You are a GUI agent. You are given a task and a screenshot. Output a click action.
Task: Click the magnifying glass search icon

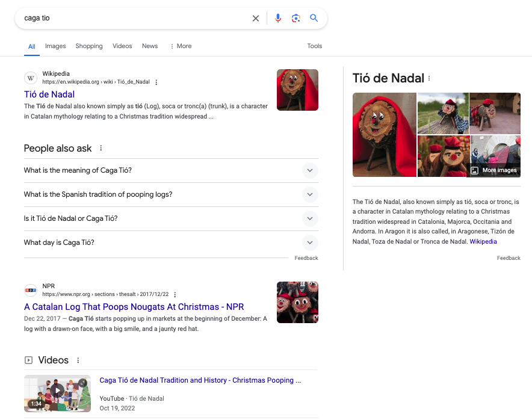click(314, 18)
